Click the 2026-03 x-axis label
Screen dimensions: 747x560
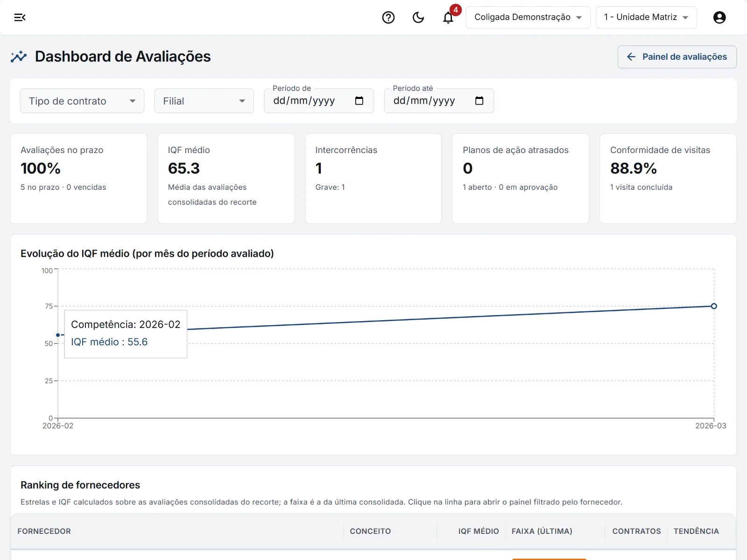[711, 426]
